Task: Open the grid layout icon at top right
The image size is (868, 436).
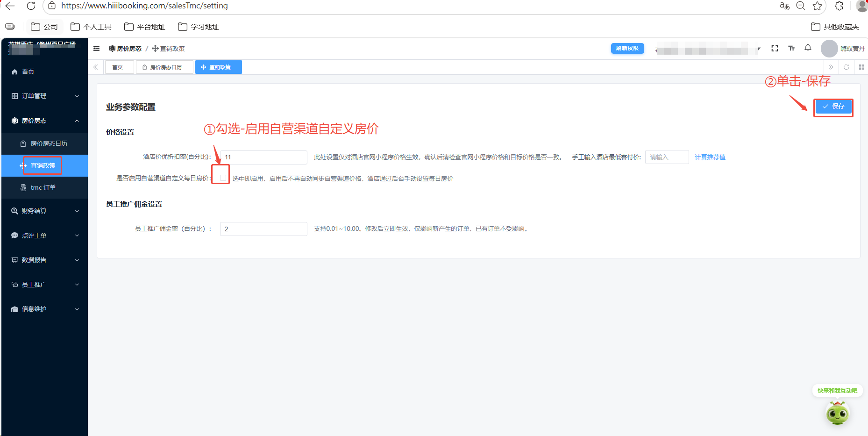Action: coord(861,67)
